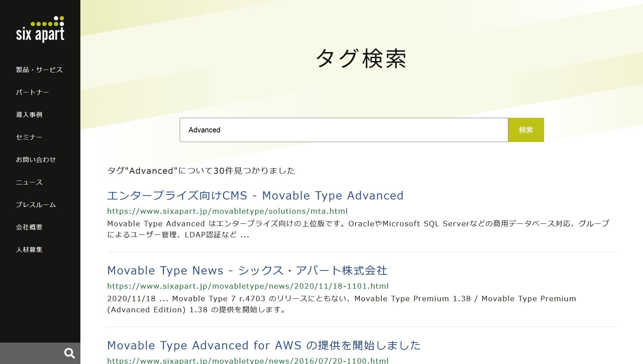Viewport: 643px width, 364px height.
Task: Go to 導入事例 page
Action: pos(29,115)
